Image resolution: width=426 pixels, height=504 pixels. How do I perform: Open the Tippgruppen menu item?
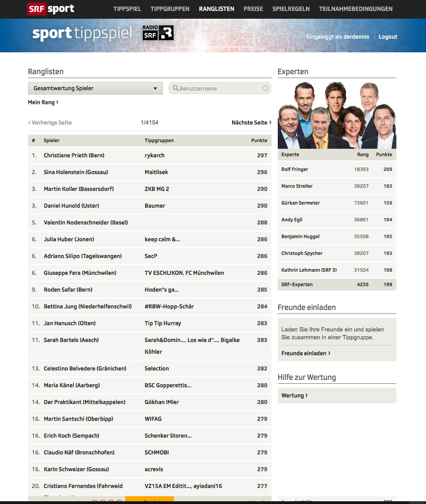pos(170,9)
